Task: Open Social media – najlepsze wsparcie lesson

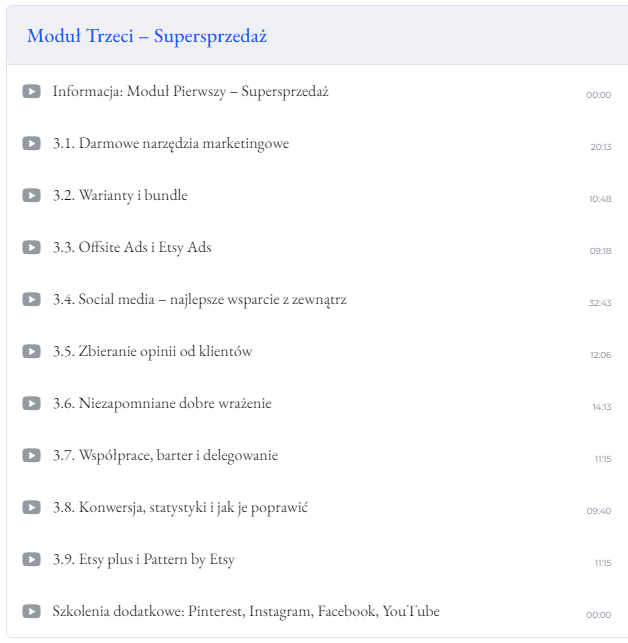Action: [200, 300]
